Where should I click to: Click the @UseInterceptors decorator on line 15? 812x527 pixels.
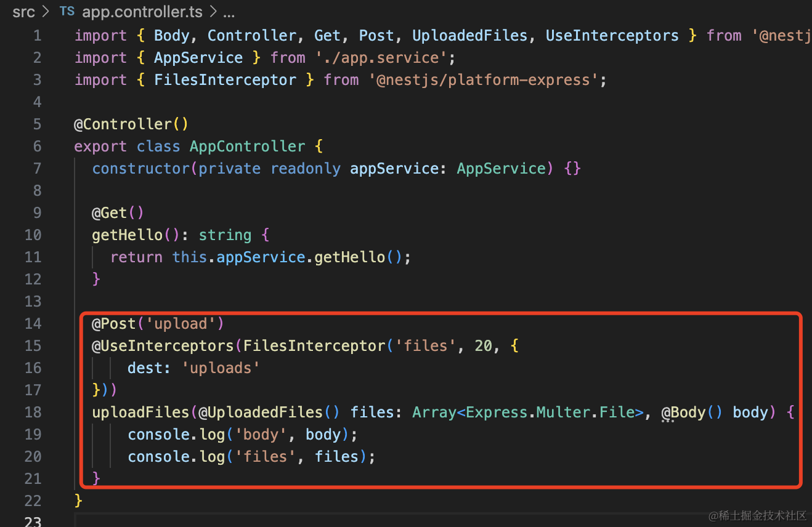pos(163,346)
